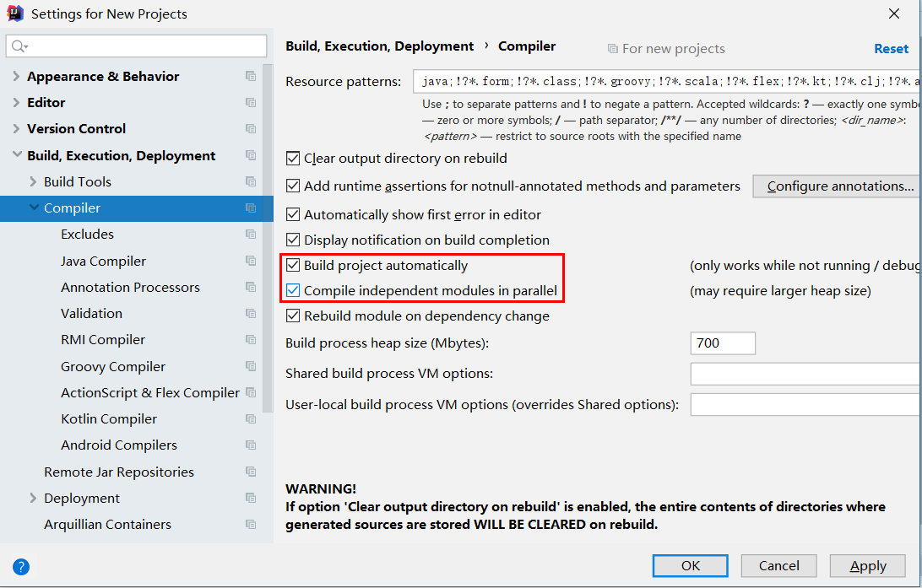The image size is (922, 588).
Task: Expand the Appearance & Behavior section
Action: click(16, 76)
